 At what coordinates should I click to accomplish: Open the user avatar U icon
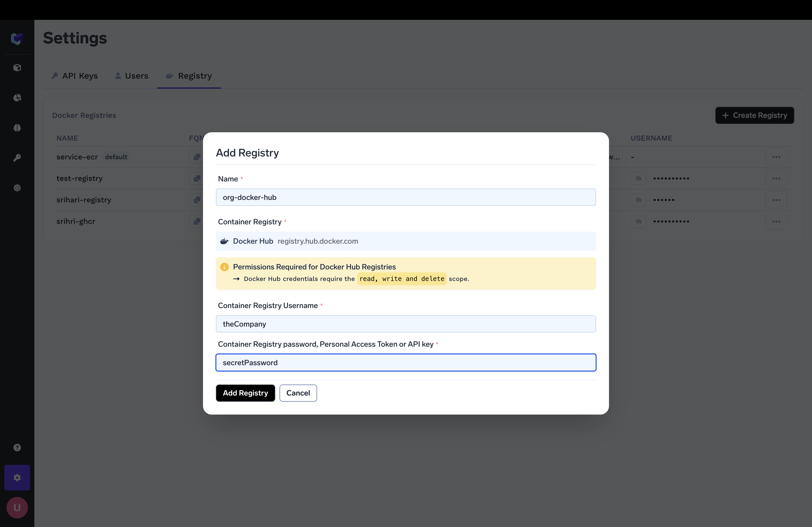coord(17,508)
